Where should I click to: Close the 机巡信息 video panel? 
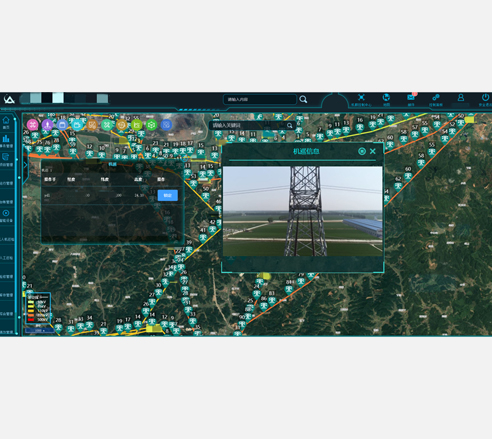[x=373, y=151]
